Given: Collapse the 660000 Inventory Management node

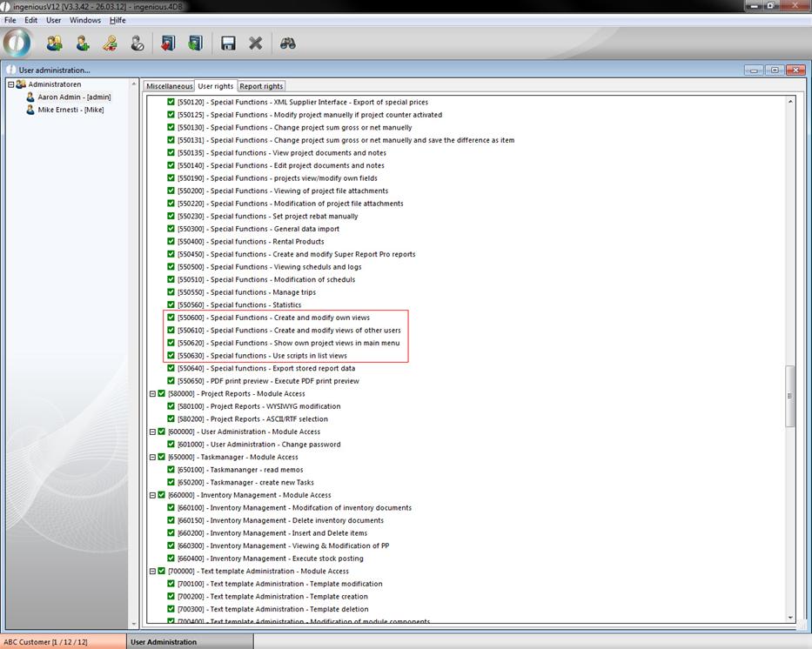Looking at the screenshot, I should click(x=152, y=495).
